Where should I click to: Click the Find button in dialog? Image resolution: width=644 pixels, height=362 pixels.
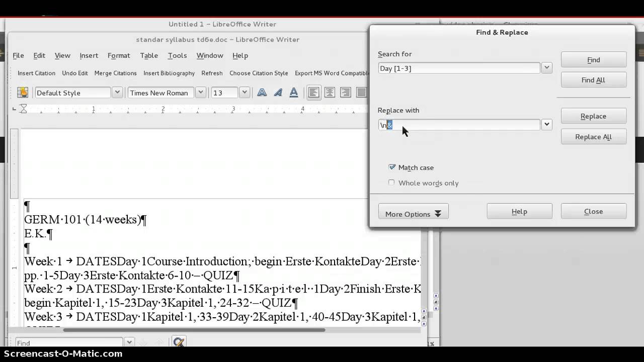pos(594,59)
